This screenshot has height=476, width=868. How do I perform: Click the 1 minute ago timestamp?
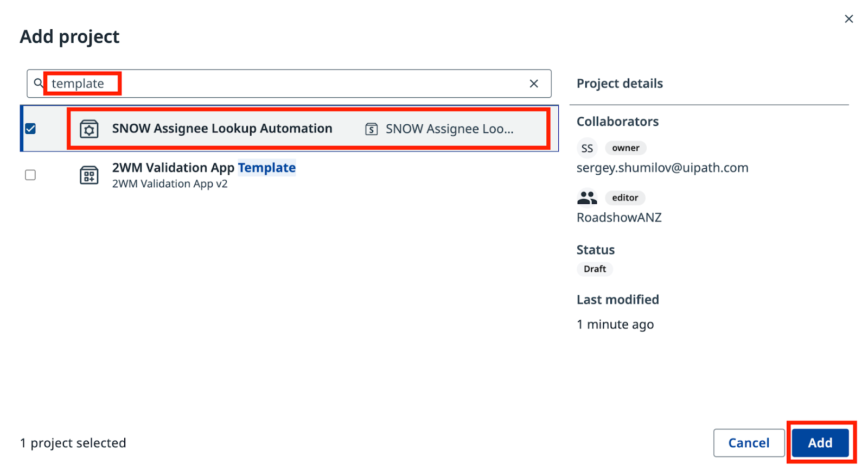pos(615,325)
